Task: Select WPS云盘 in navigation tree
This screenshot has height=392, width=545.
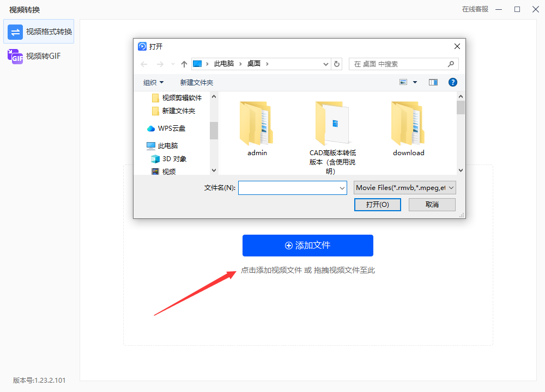Action: 166,128
